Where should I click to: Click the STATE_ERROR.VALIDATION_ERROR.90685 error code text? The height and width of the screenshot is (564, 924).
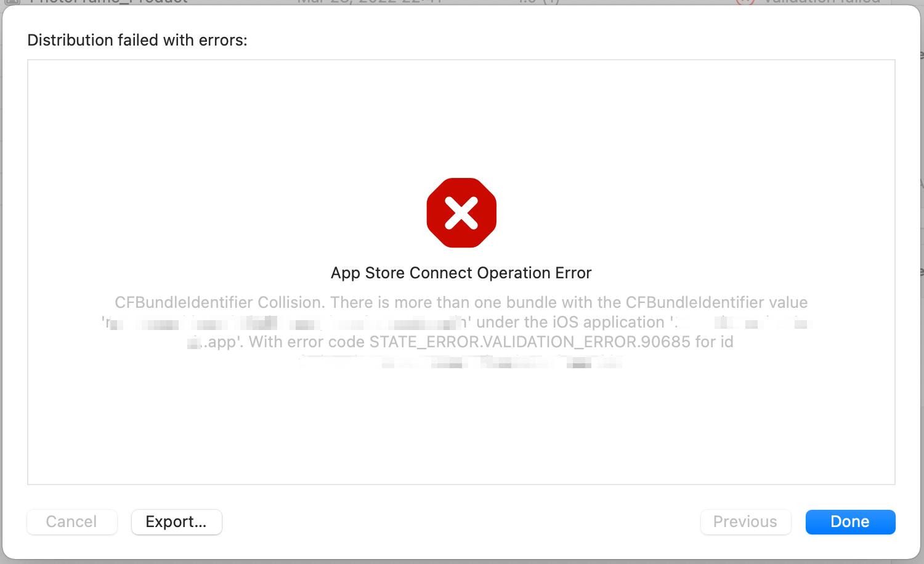point(530,342)
